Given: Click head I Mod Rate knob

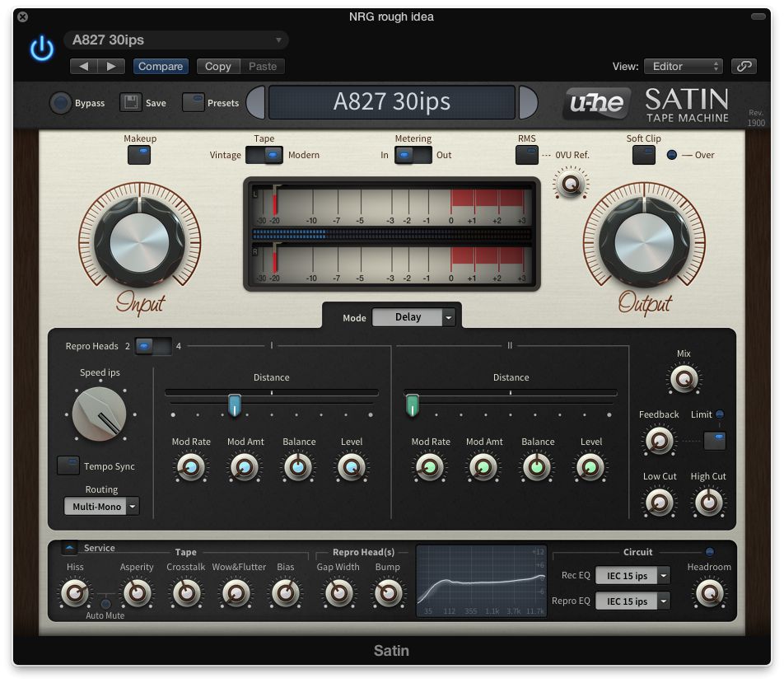Looking at the screenshot, I should click(191, 467).
